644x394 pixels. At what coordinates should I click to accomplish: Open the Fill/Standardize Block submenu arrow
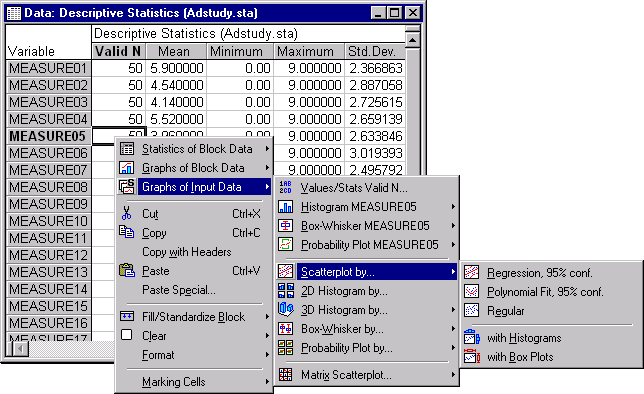coord(267,317)
